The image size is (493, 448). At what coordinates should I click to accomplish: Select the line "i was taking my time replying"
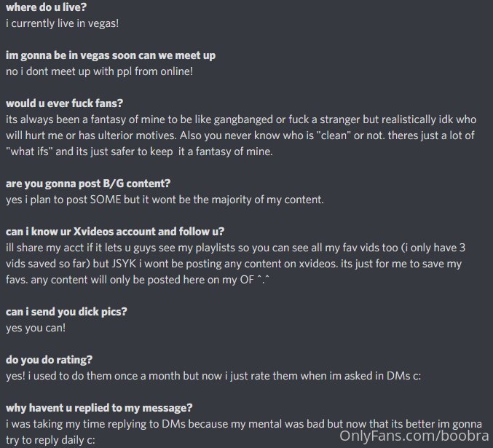244,424
